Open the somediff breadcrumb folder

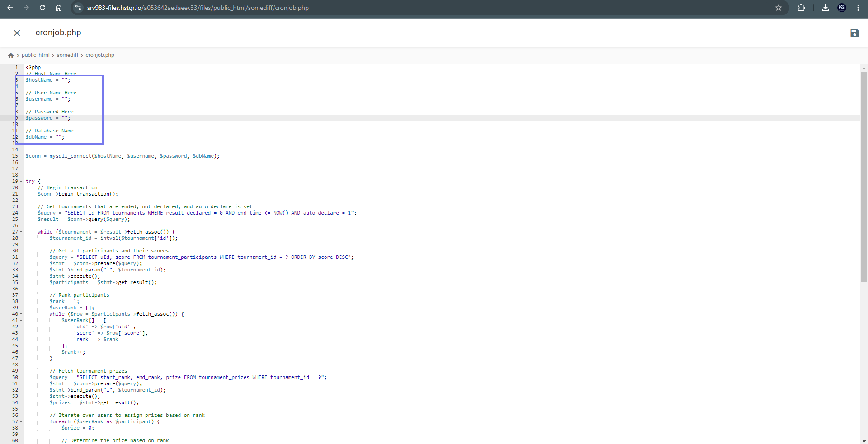point(67,55)
